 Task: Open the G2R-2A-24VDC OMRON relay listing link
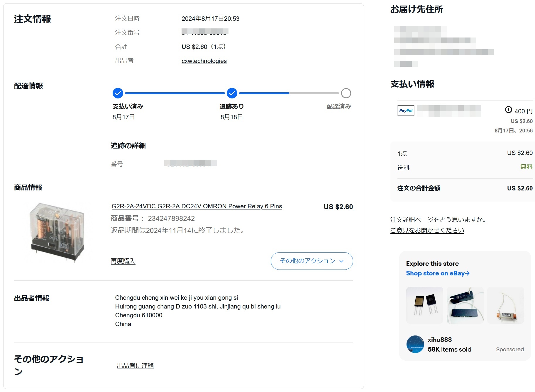pyautogui.click(x=197, y=206)
